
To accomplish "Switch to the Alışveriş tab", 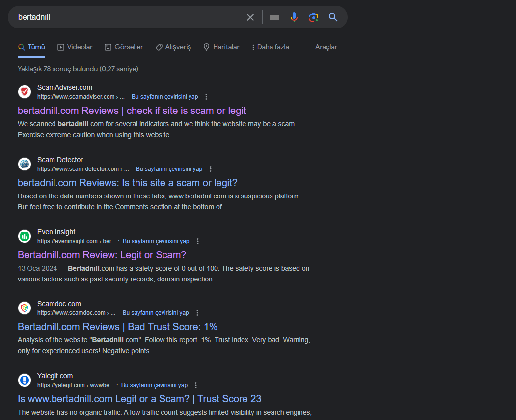I will [173, 47].
